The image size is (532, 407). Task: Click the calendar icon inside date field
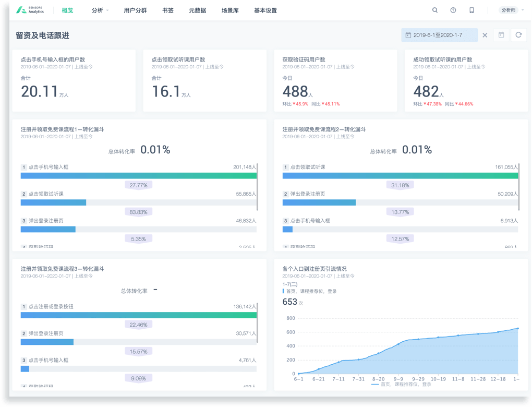click(x=408, y=35)
